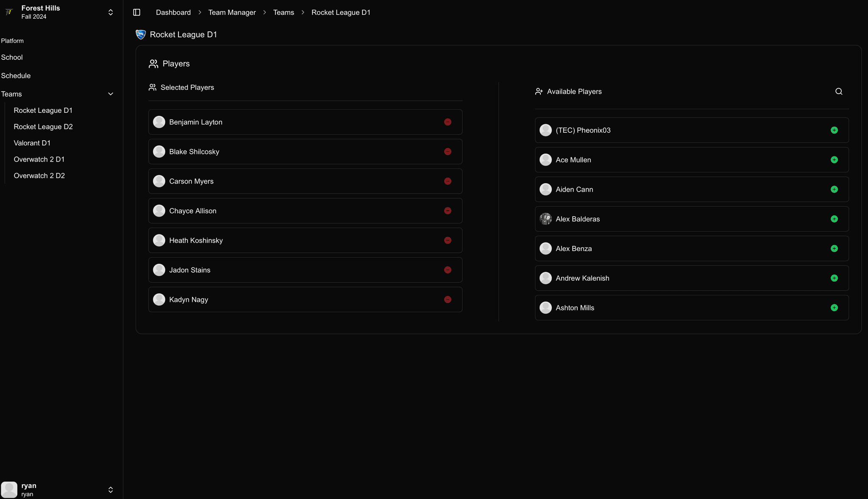Add Alex Balderas with the green plus icon
The height and width of the screenshot is (499, 868).
(834, 219)
